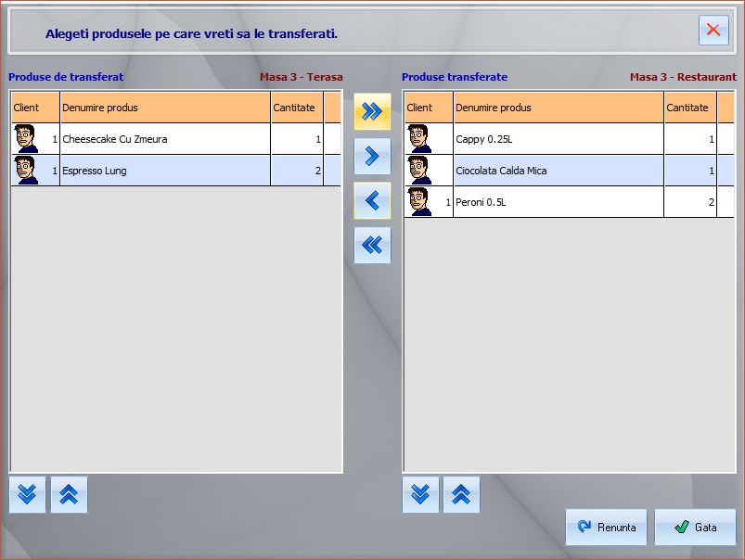Click Client column header in right table
The height and width of the screenshot is (560, 745).
[429, 108]
